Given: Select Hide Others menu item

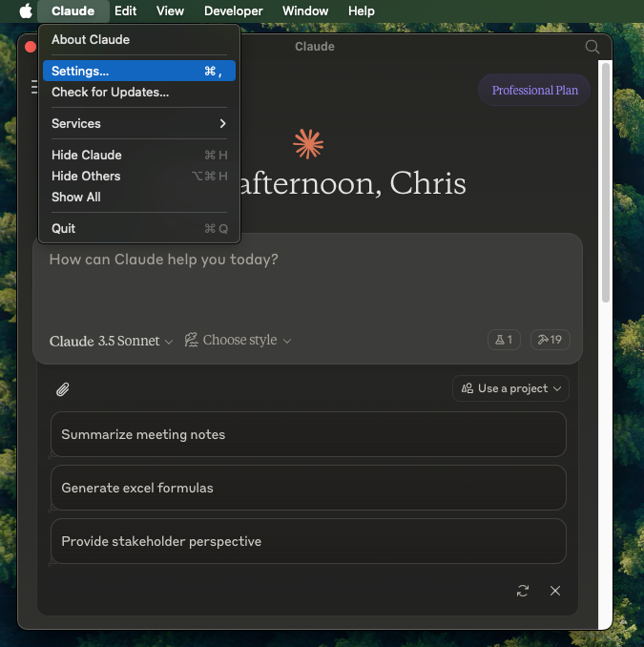Looking at the screenshot, I should [139, 177].
